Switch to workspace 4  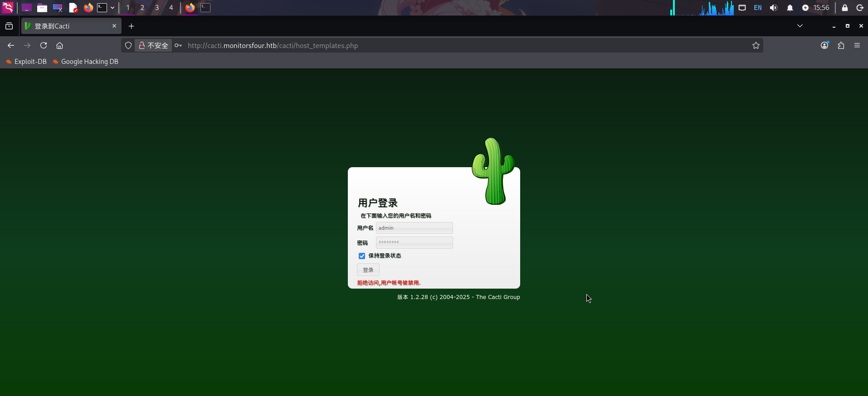[171, 8]
